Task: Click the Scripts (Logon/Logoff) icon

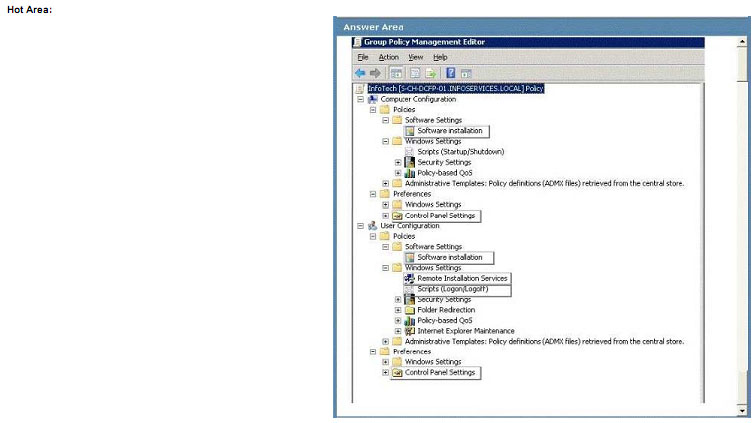Action: pyautogui.click(x=410, y=289)
